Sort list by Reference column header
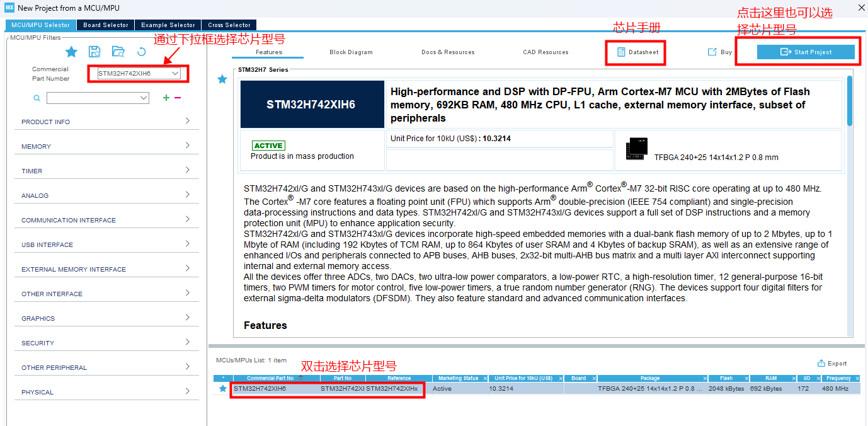 click(399, 379)
